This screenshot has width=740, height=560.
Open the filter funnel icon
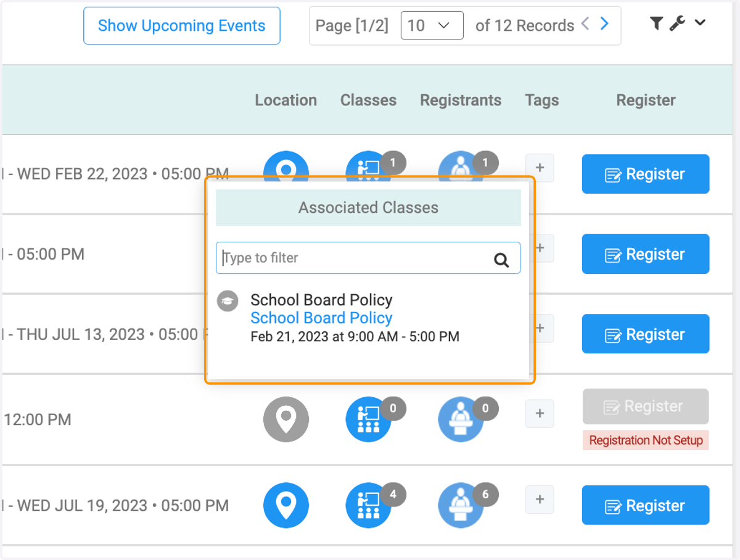coord(657,23)
